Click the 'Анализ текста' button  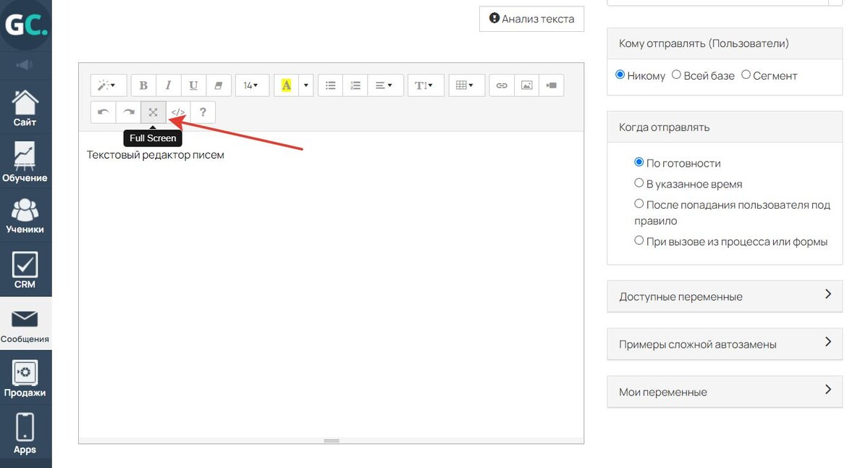[531, 19]
